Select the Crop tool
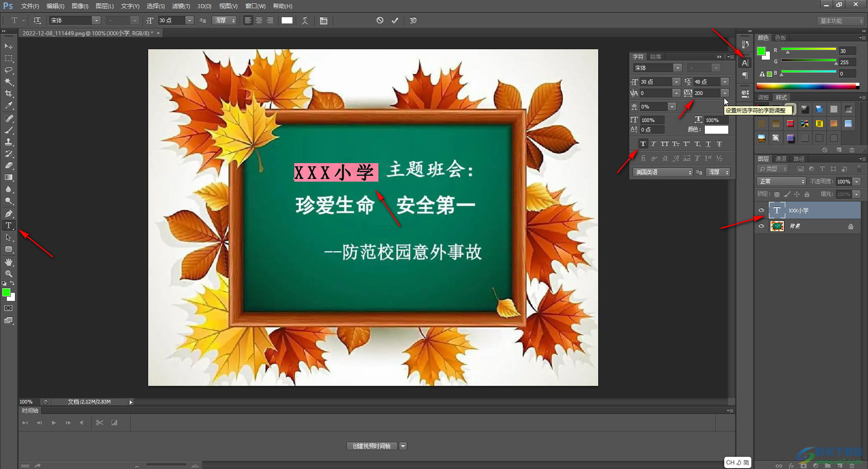The width and height of the screenshot is (868, 469). (9, 94)
